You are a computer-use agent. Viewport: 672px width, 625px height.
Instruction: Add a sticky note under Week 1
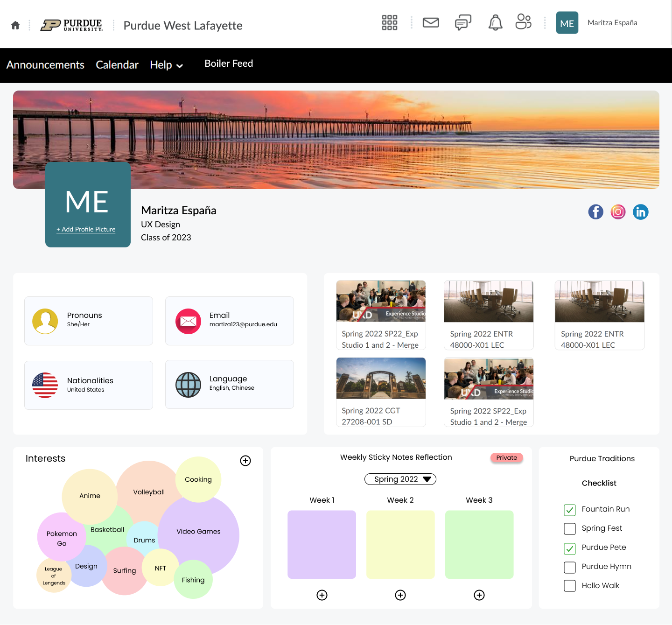pos(322,595)
